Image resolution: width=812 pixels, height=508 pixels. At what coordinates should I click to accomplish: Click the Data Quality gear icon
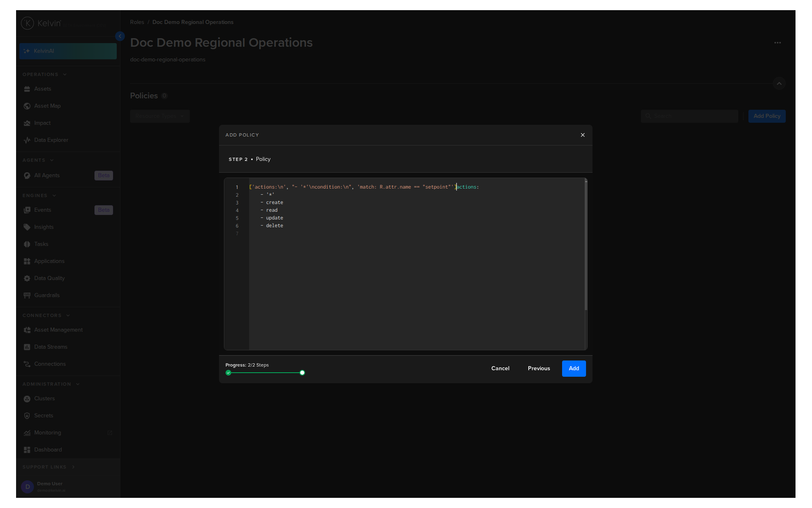point(27,279)
